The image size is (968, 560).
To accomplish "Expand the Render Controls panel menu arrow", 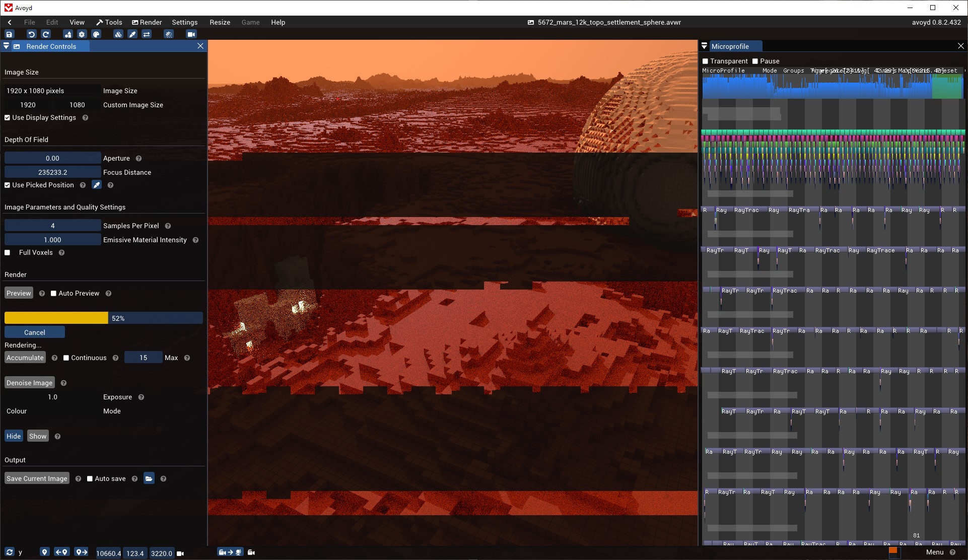I will pyautogui.click(x=6, y=46).
